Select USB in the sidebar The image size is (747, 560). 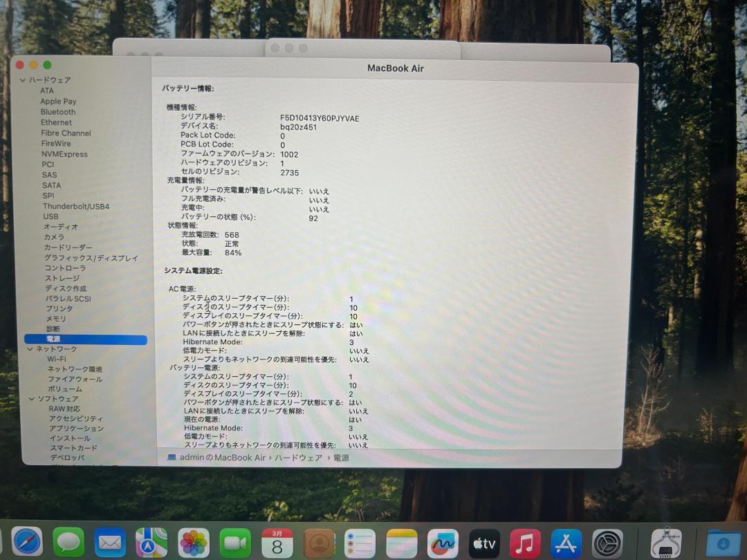tap(51, 216)
